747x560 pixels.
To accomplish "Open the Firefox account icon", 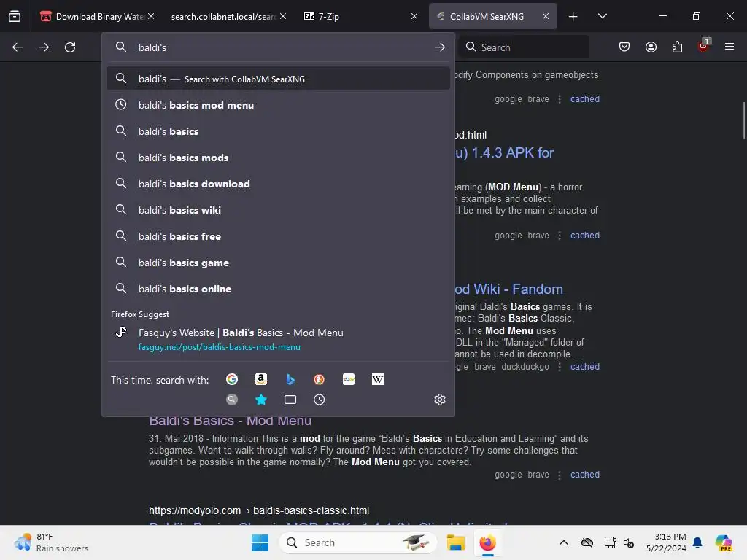I will [x=651, y=47].
